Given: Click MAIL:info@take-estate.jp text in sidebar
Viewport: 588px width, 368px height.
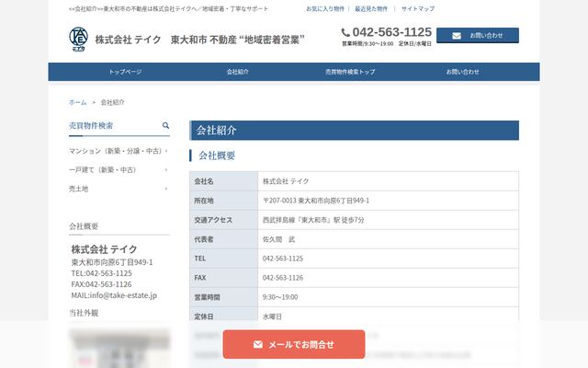Looking at the screenshot, I should pyautogui.click(x=114, y=295).
